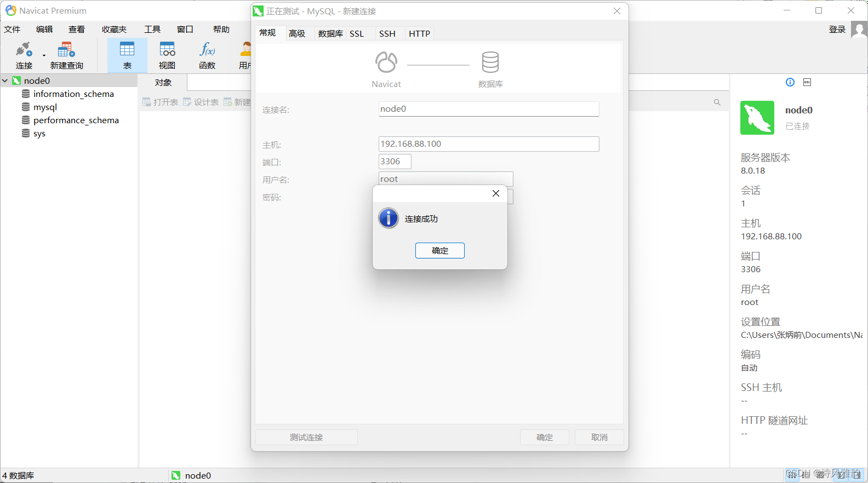The height and width of the screenshot is (483, 868).
Task: Click the settings location path C:\Users
Action: pos(802,335)
